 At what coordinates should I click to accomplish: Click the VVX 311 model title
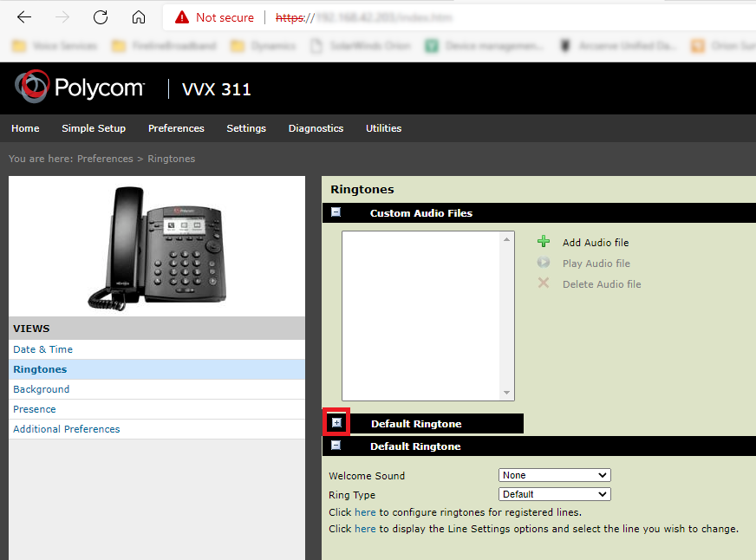point(217,89)
